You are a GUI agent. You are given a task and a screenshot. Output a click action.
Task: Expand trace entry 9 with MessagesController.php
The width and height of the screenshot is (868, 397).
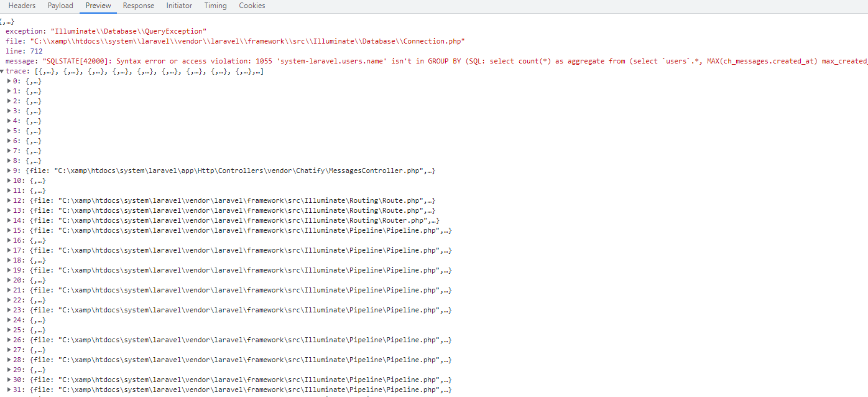tap(9, 170)
